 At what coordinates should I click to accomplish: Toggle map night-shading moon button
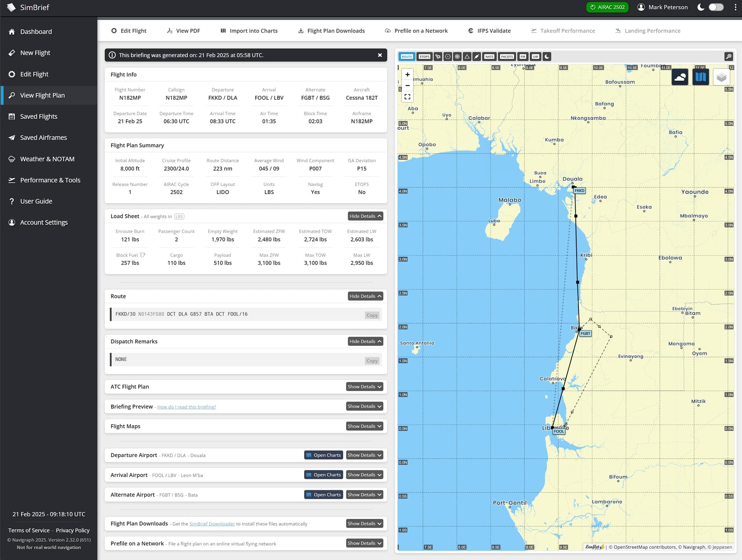coord(547,56)
